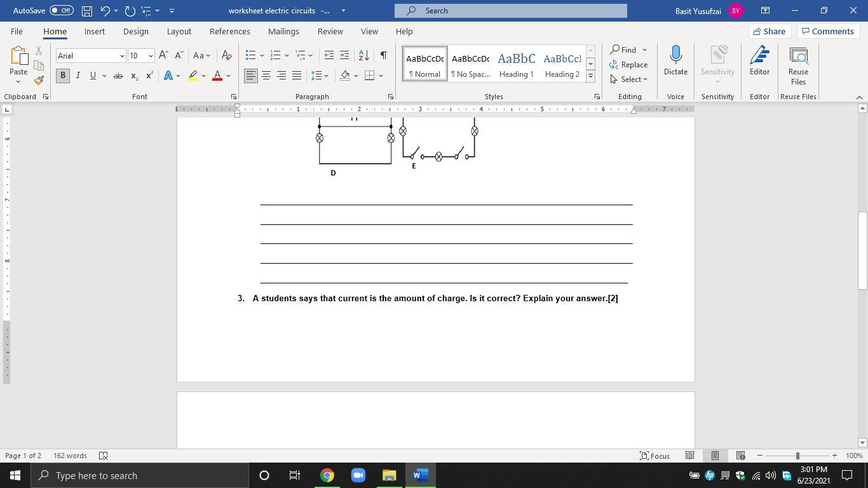Click the Format Painter icon
Screen dimensions: 868x488
click(39, 81)
